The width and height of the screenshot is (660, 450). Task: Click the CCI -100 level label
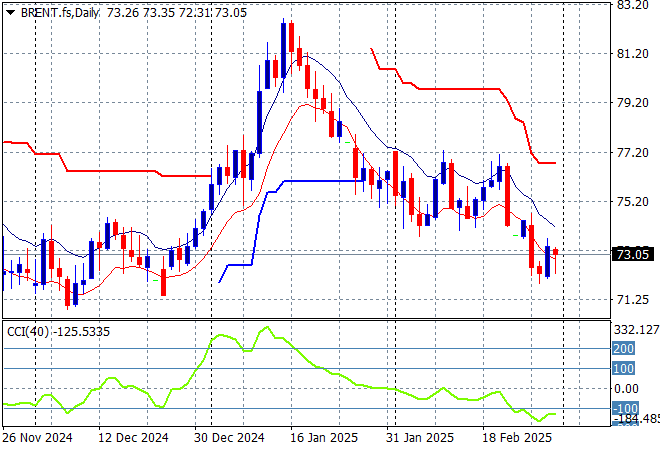(x=624, y=409)
